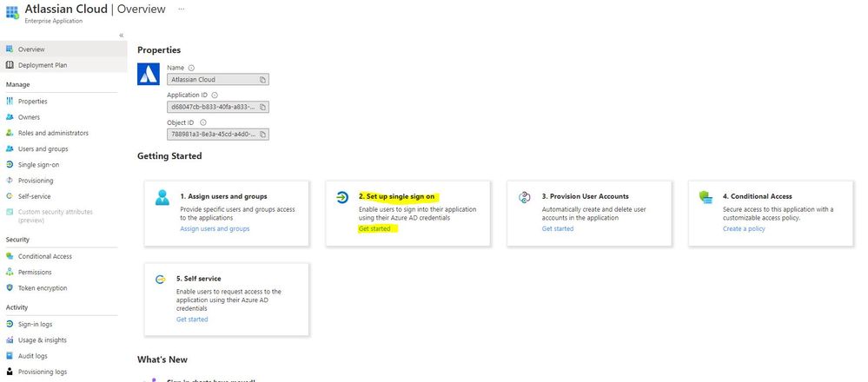The height and width of the screenshot is (382, 868).
Task: Click the Atlassian logo thumbnail
Action: [149, 74]
